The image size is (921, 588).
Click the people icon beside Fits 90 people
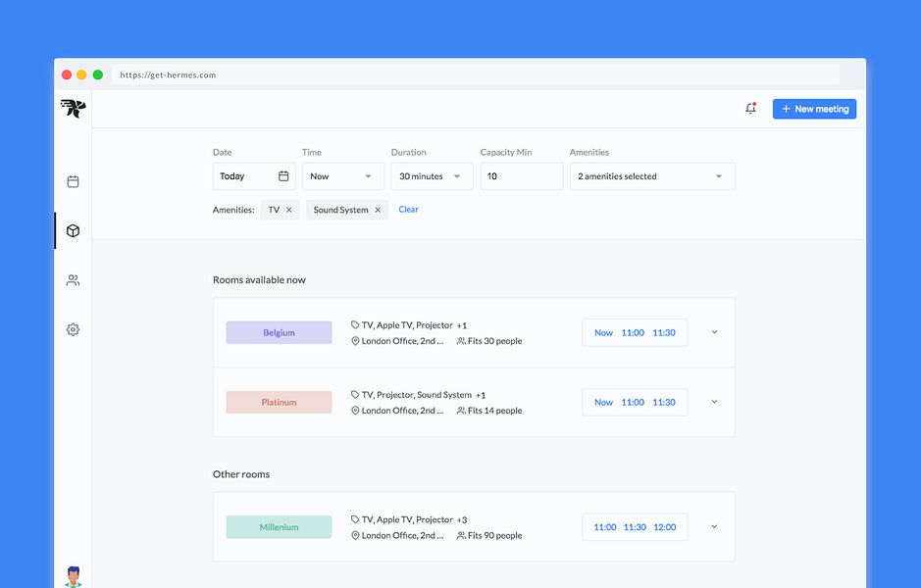pyautogui.click(x=461, y=536)
